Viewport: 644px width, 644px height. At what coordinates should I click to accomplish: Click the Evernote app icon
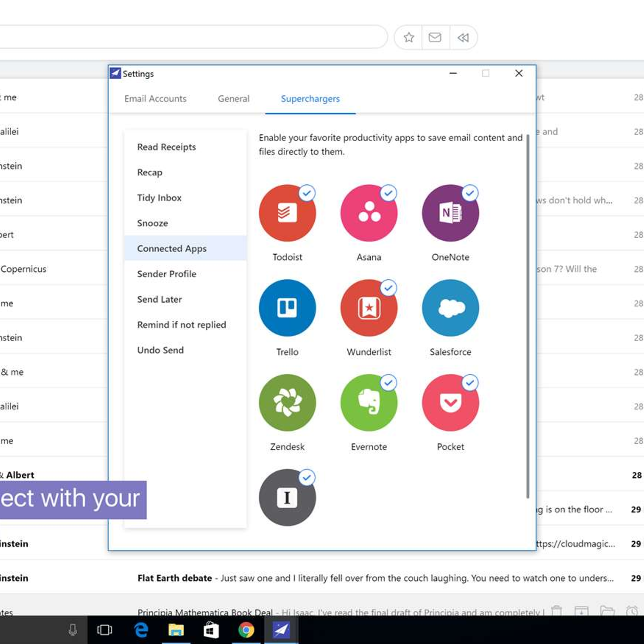(369, 402)
